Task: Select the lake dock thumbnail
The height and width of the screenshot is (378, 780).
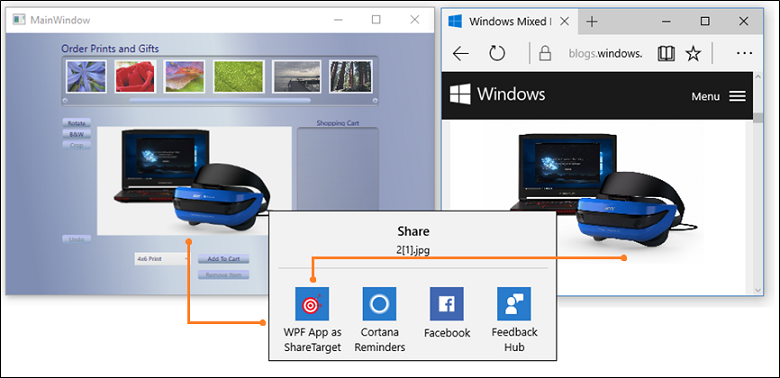Action: click(x=296, y=77)
